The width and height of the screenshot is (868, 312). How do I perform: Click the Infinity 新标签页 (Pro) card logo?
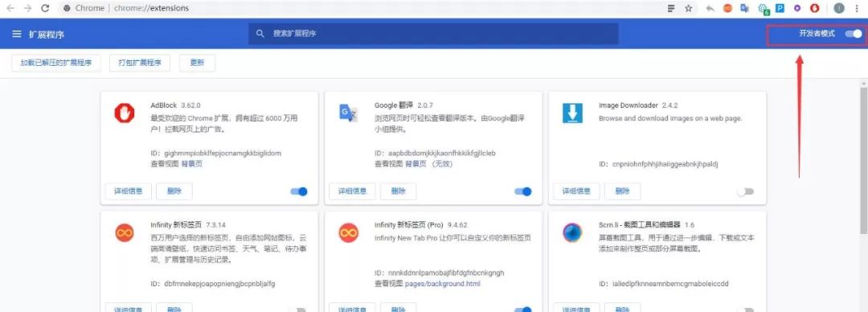point(348,232)
